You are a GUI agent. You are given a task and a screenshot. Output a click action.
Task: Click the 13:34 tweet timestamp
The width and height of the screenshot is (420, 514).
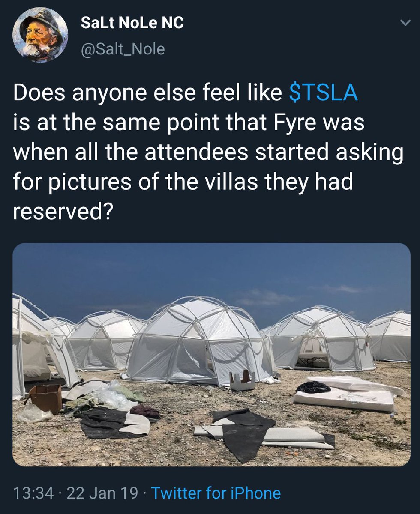pos(34,493)
